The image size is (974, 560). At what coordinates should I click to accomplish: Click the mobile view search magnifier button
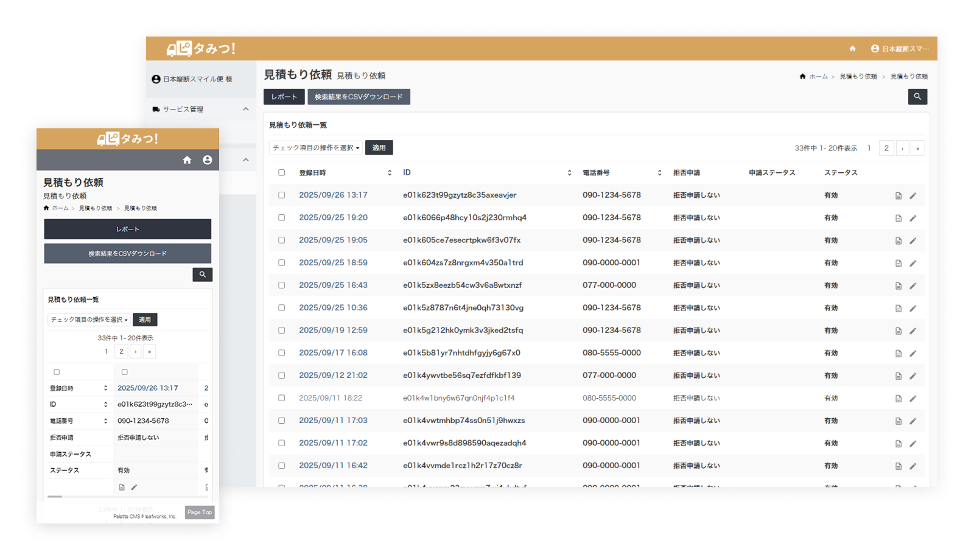pos(202,275)
